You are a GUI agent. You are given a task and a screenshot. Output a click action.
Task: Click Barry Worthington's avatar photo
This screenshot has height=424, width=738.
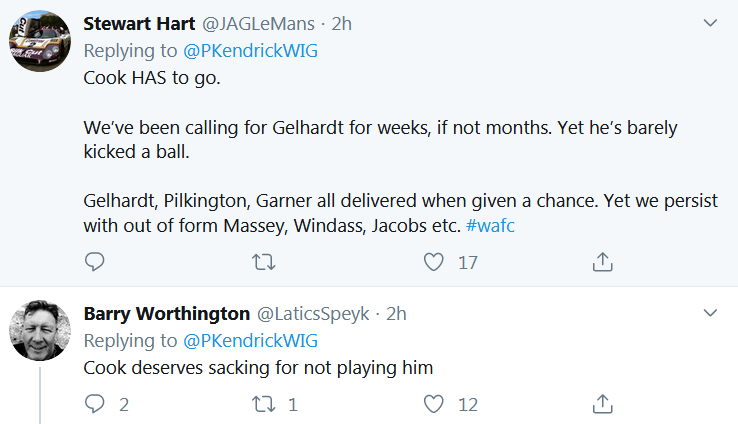(x=39, y=330)
